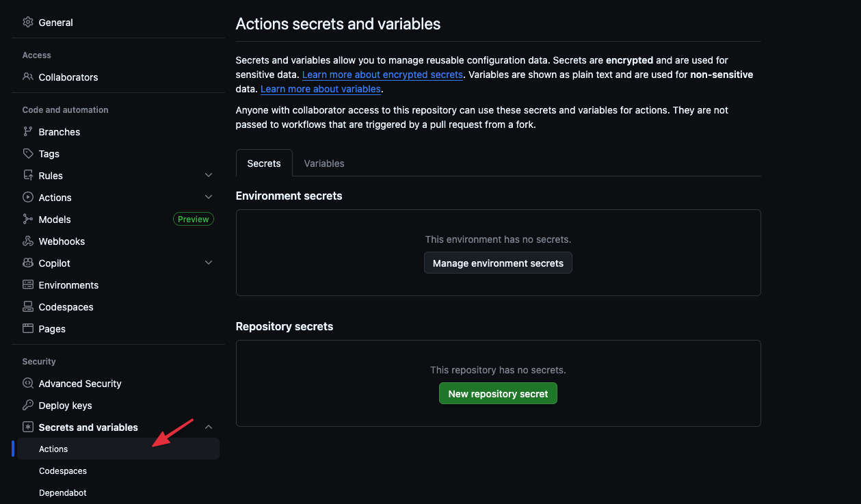861x504 pixels.
Task: Click the Webhooks icon in sidebar
Action: [28, 241]
